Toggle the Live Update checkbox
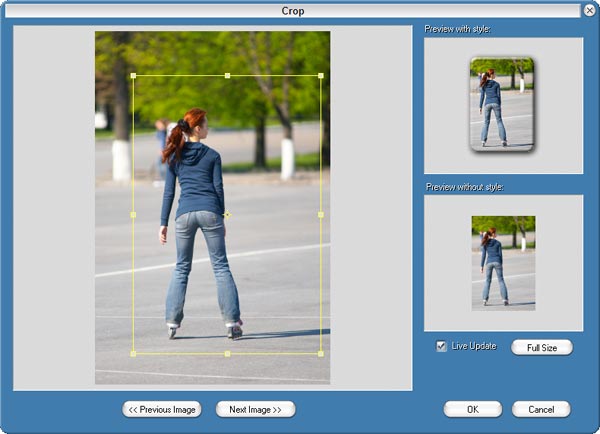 (441, 346)
